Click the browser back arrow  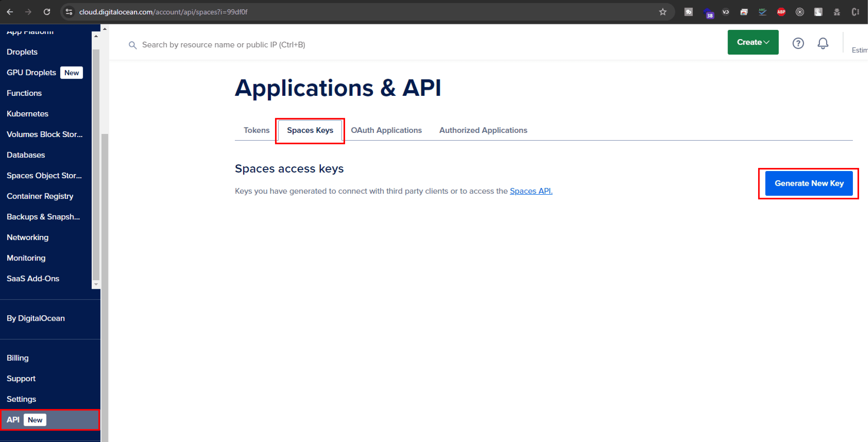click(x=10, y=12)
